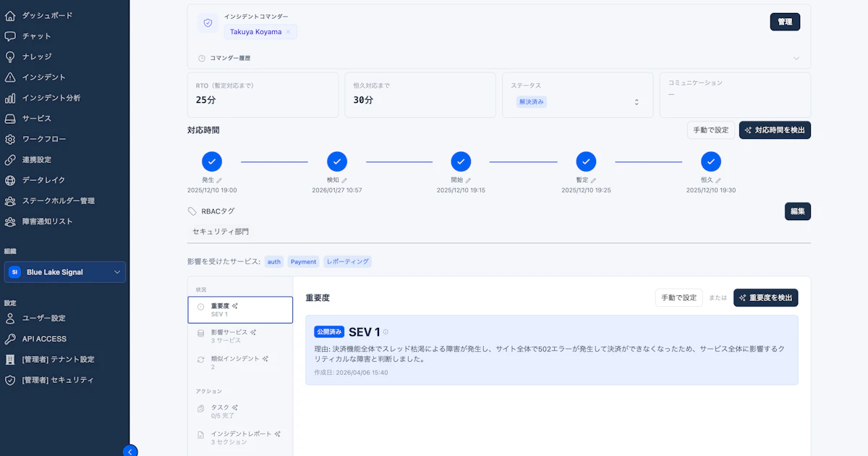This screenshot has width=868, height=456.
Task: Click the 対応時間を検出 button
Action: 775,130
